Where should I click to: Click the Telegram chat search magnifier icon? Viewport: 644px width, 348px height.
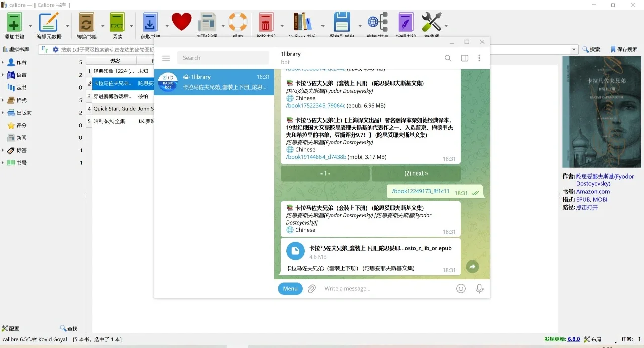click(448, 58)
